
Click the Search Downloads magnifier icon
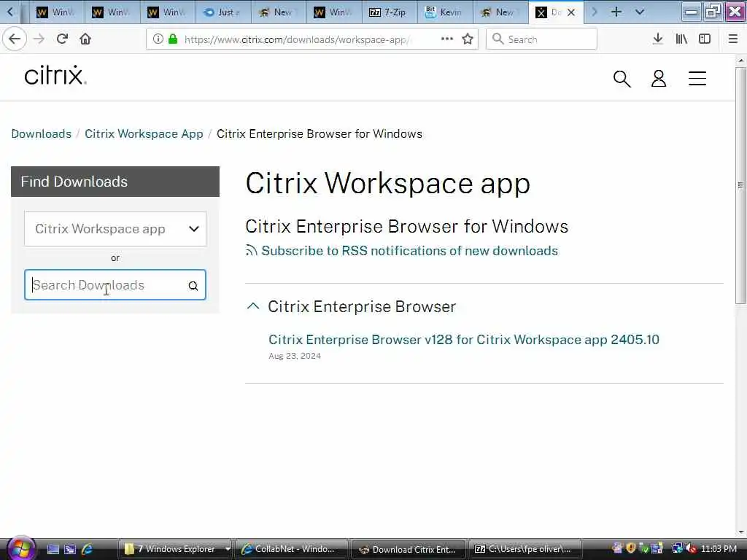click(x=193, y=286)
